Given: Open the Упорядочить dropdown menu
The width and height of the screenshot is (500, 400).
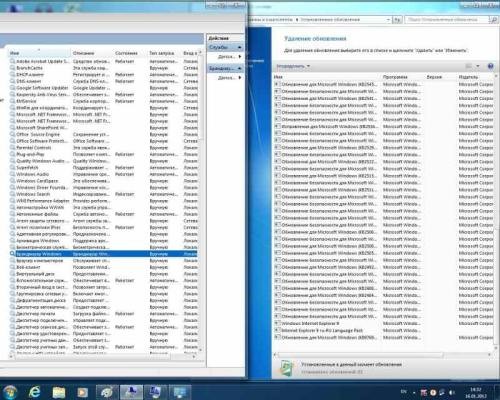Looking at the screenshot, I should click(x=293, y=66).
